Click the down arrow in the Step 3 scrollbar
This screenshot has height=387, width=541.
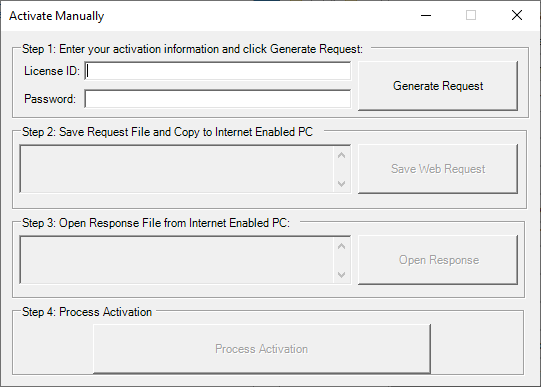pos(342,275)
